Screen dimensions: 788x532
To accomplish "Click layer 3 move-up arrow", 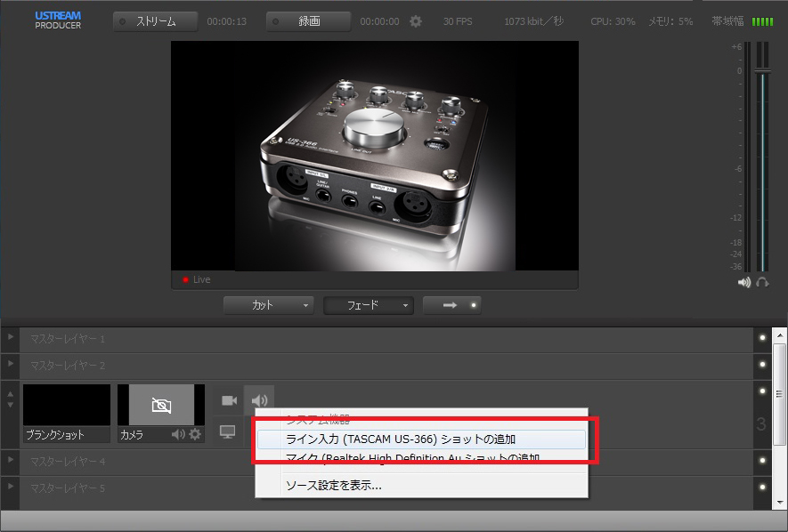I will (x=11, y=394).
